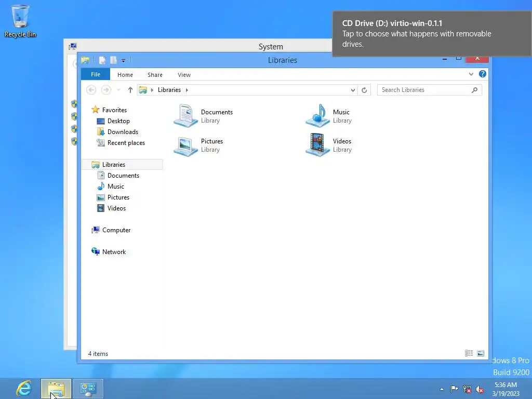Viewport: 532px width, 399px height.
Task: Switch to large icons view in the status bar
Action: pos(481,353)
